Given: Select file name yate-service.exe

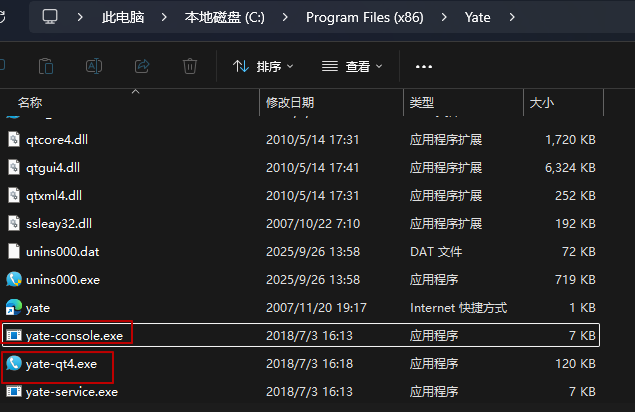Looking at the screenshot, I should coord(72,392).
